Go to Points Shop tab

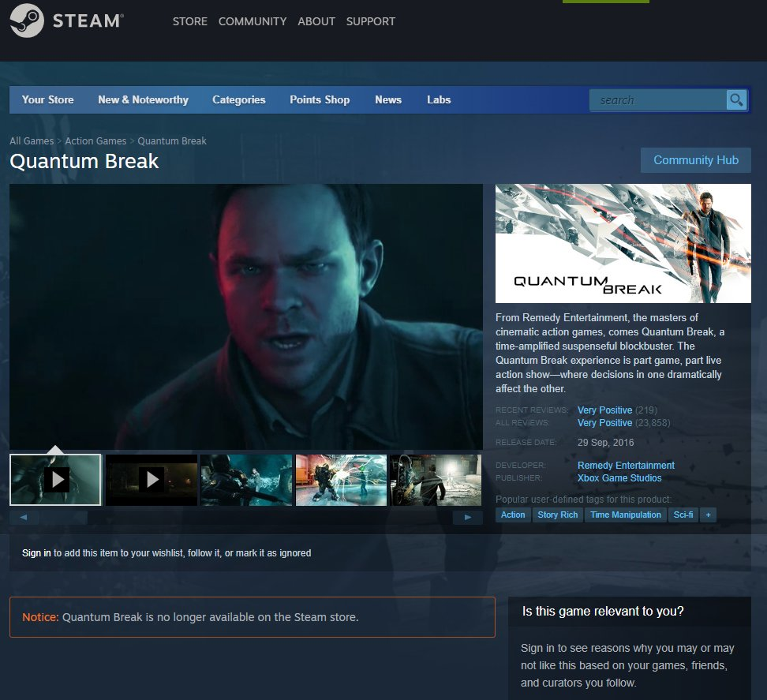(320, 99)
